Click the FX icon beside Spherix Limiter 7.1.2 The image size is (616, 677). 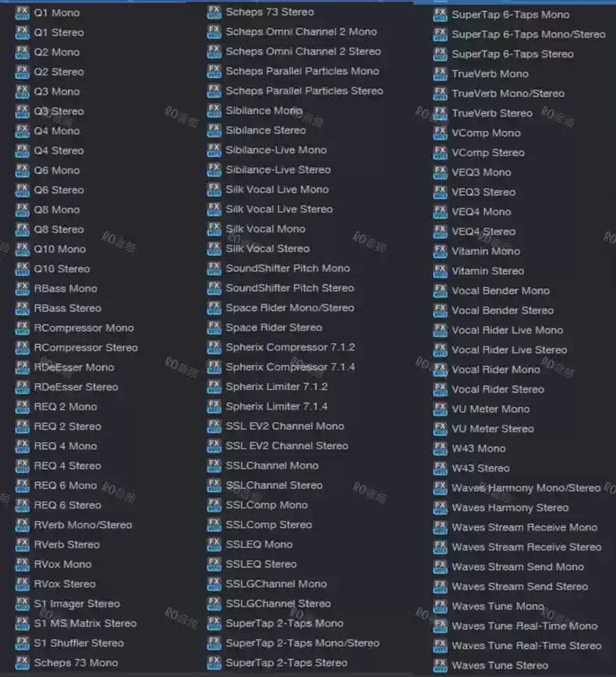tap(214, 387)
